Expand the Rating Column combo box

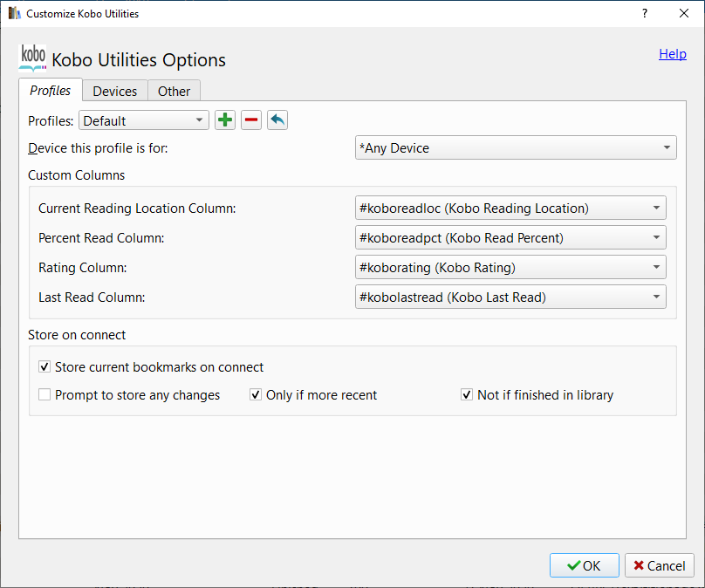tap(510, 267)
